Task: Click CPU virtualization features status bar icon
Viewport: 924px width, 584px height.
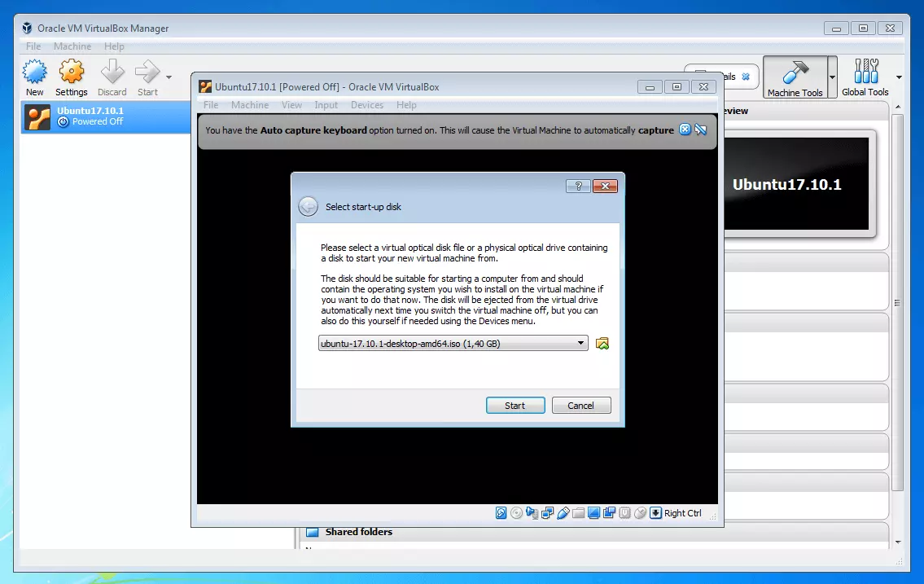Action: pyautogui.click(x=624, y=513)
